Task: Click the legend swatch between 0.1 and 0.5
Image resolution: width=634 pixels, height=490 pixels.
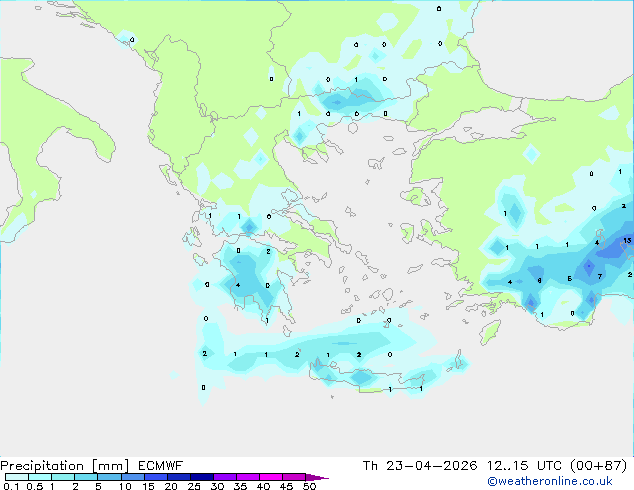Action: (x=17, y=477)
